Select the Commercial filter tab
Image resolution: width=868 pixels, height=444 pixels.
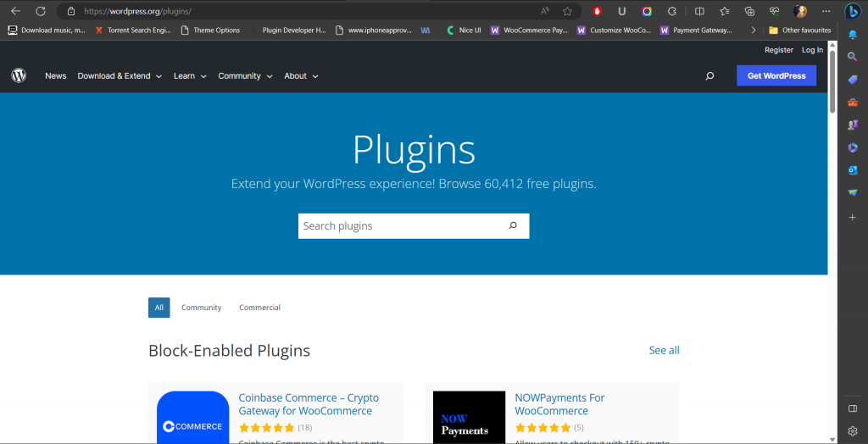[x=259, y=308]
